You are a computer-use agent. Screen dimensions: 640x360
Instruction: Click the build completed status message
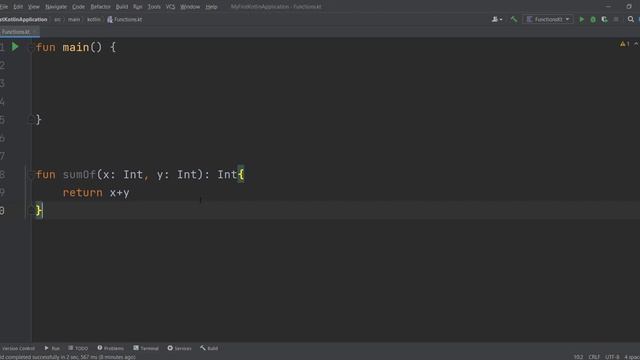(x=68, y=357)
